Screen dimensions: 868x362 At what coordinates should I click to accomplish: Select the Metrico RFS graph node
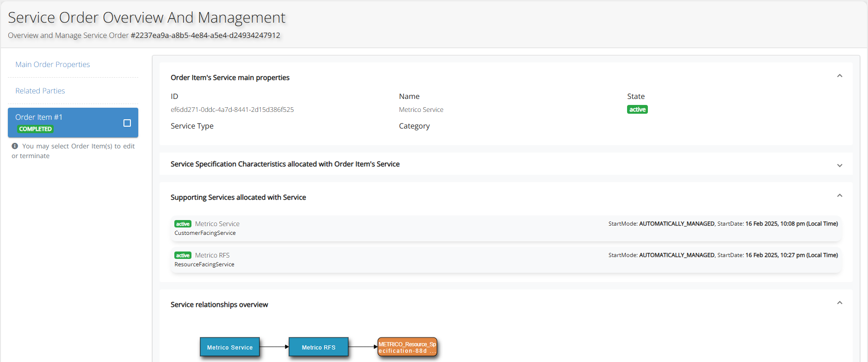[x=318, y=347]
